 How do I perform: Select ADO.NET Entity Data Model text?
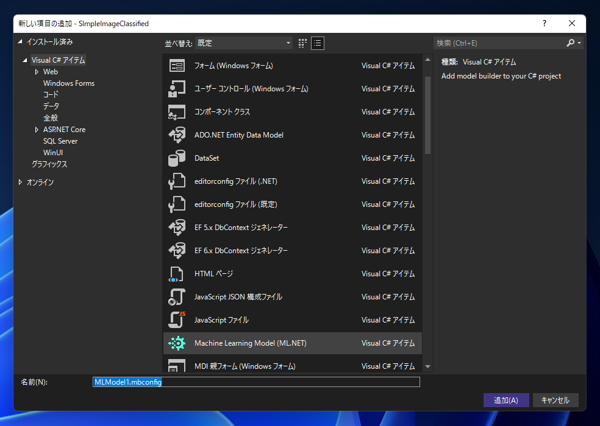click(239, 135)
